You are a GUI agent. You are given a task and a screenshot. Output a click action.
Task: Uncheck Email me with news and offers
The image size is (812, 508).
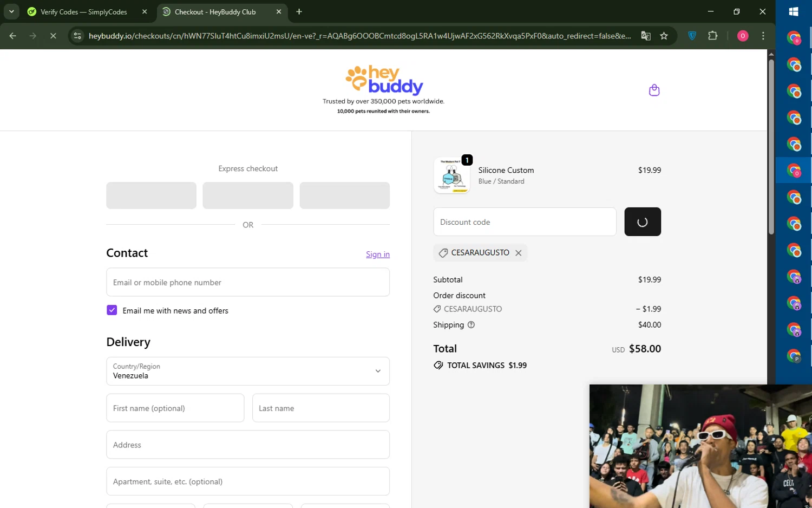[x=112, y=310]
